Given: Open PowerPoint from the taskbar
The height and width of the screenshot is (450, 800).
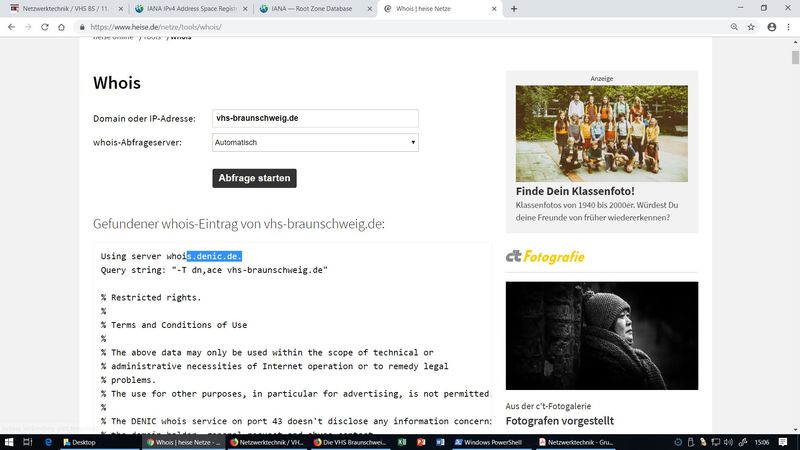Looking at the screenshot, I should [x=421, y=442].
